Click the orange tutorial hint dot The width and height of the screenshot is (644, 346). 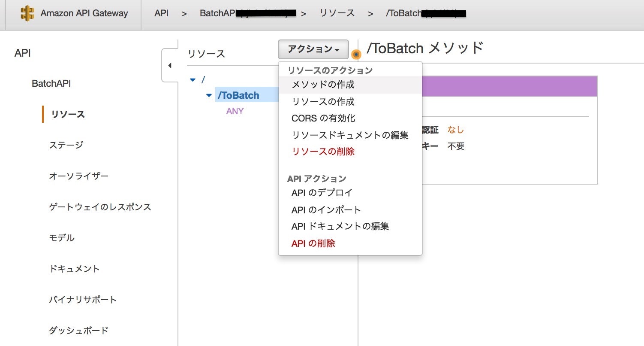[356, 55]
